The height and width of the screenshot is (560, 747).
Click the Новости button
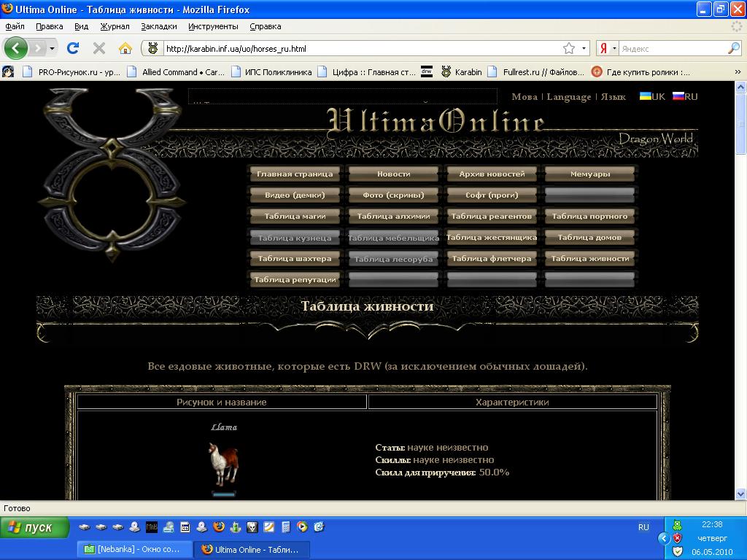(393, 174)
